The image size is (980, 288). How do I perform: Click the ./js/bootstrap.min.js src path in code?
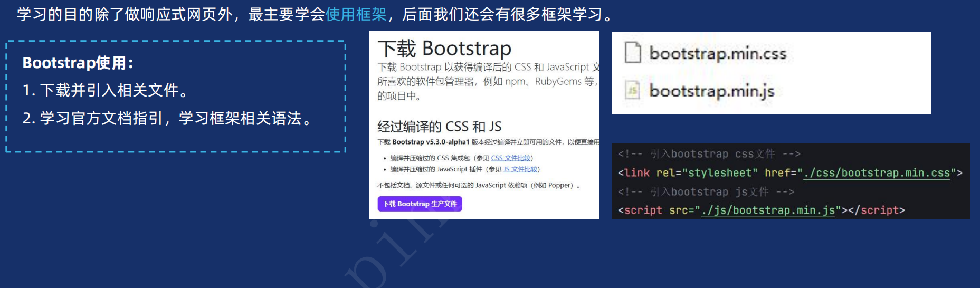768,210
